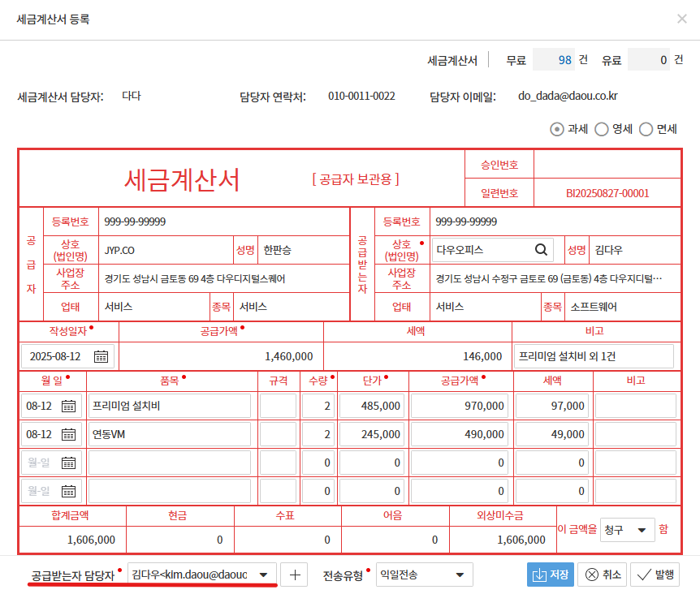
Task: Click the 비고 remarks field with 프리미엄 설치비 외 1건
Action: [x=594, y=356]
